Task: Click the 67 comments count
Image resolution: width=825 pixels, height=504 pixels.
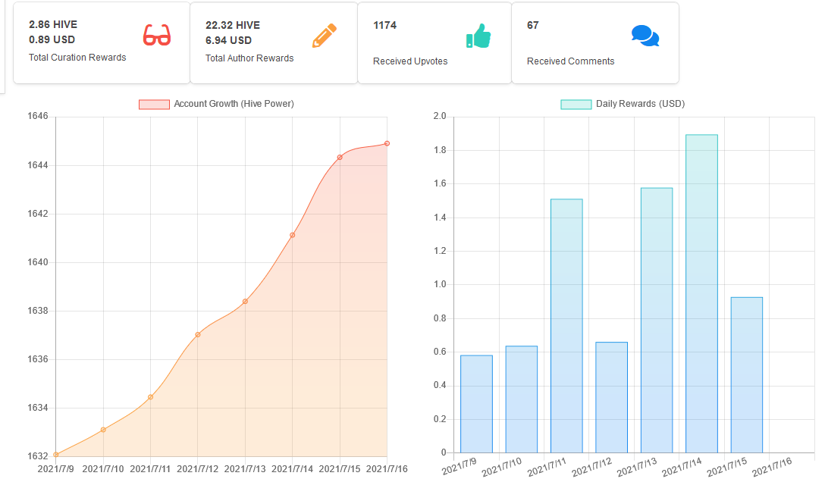Action: tap(533, 25)
